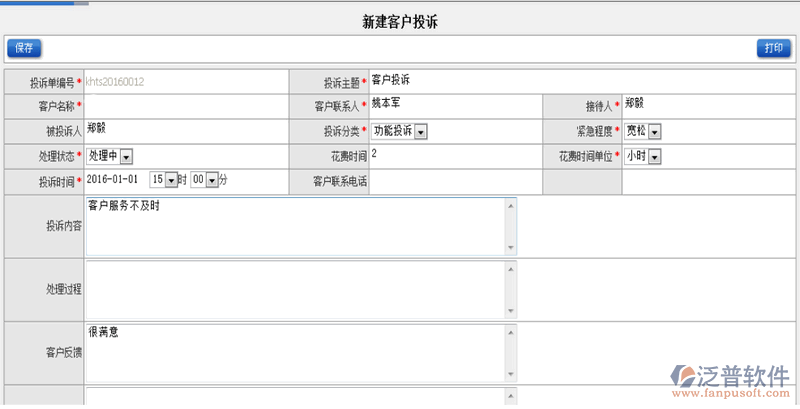Image resolution: width=800 pixels, height=409 pixels.
Task: Click scroll-up arrow in 投诉内容 text area
Action: pyautogui.click(x=511, y=206)
